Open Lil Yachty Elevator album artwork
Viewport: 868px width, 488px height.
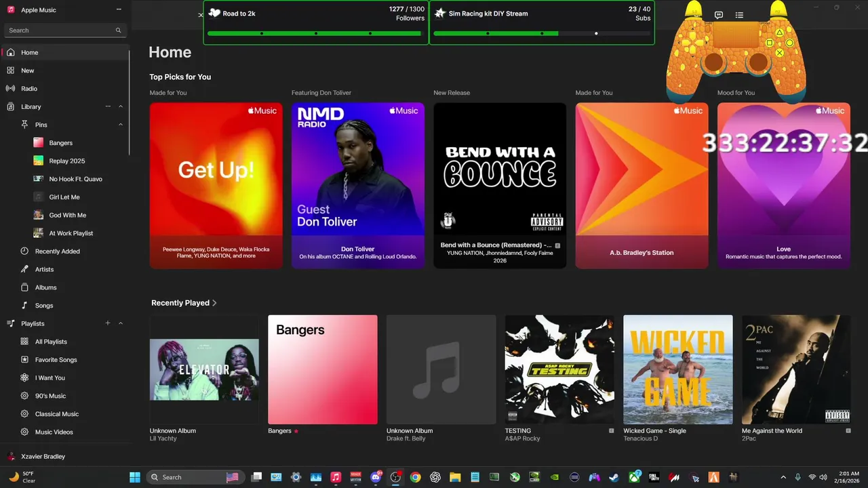204,369
